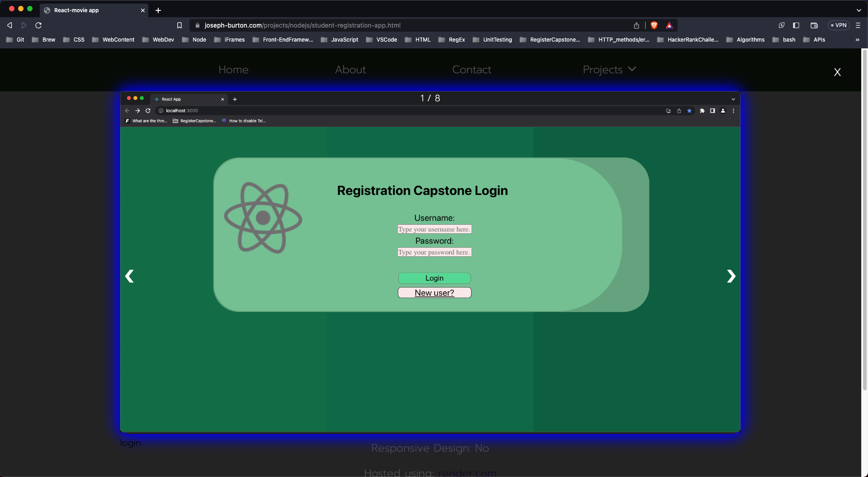Open the VSCode bookmarks folder
Image resolution: width=868 pixels, height=477 pixels.
[x=382, y=40]
